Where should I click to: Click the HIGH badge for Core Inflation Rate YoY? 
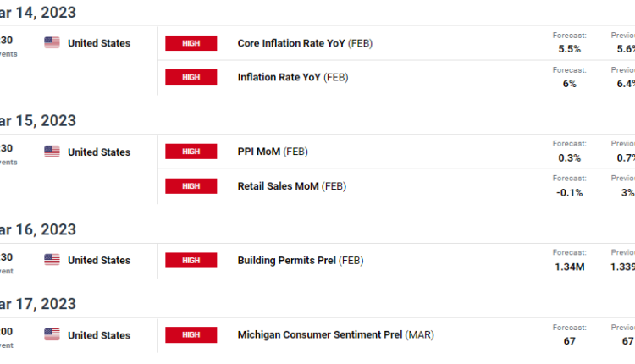(x=191, y=43)
